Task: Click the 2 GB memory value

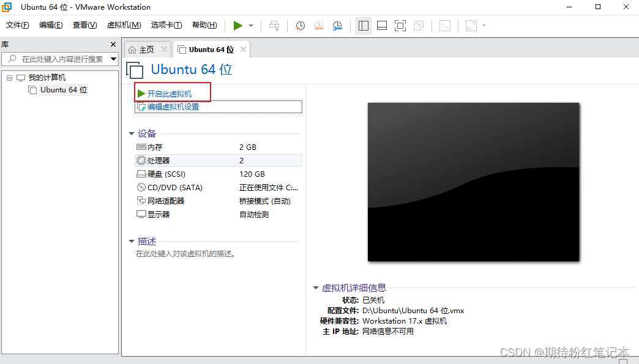Action: point(248,147)
